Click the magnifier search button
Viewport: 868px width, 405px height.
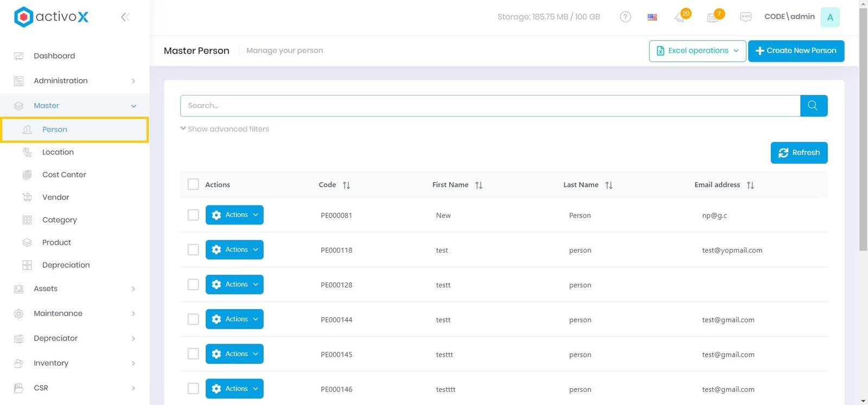pos(813,106)
